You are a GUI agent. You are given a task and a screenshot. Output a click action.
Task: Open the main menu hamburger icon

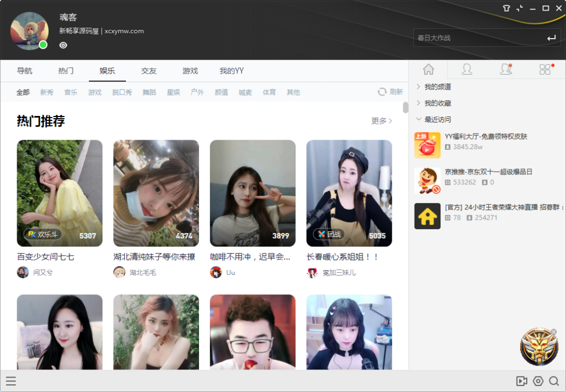click(x=11, y=381)
